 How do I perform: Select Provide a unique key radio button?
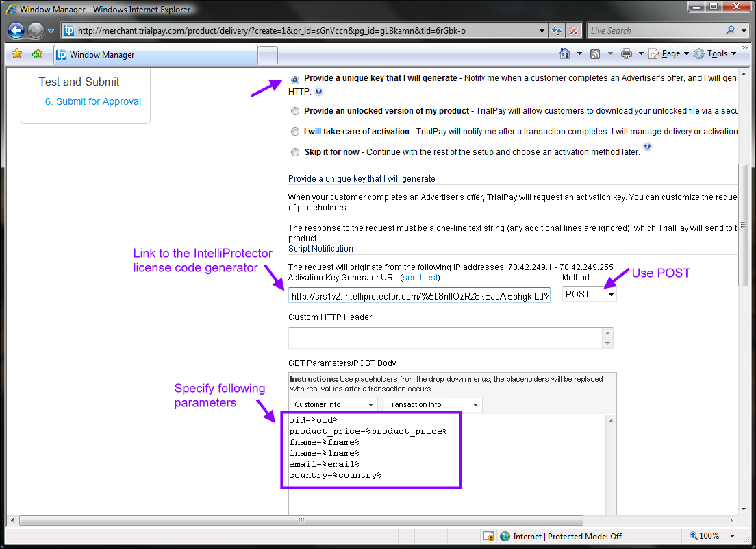pyautogui.click(x=295, y=80)
